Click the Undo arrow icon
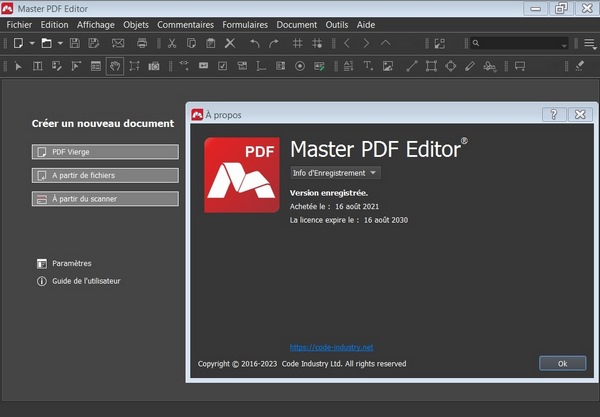Screen dimensions: 600x417 point(254,43)
